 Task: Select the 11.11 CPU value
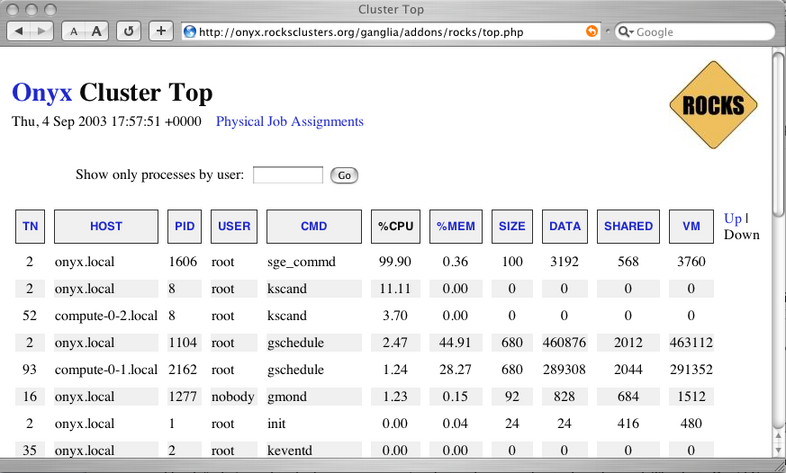pos(395,289)
